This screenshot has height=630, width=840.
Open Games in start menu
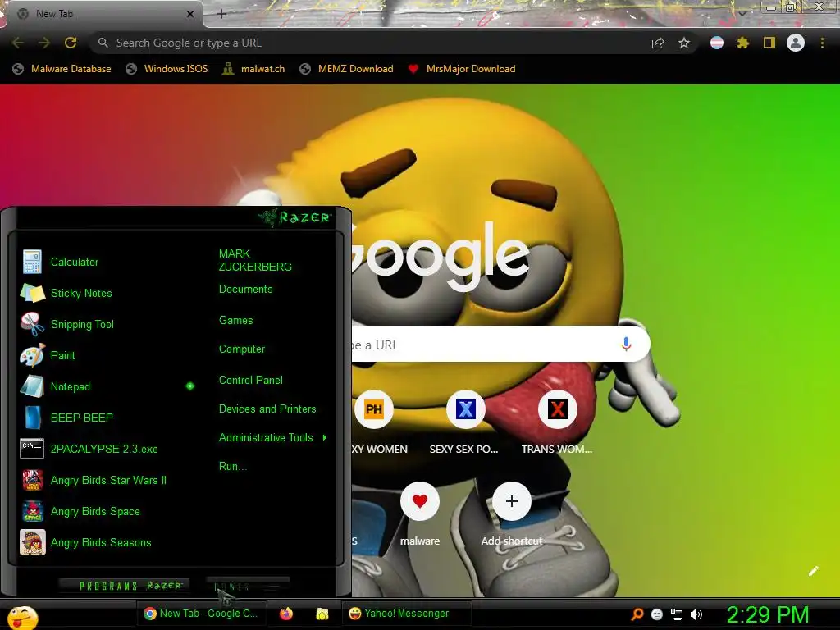[x=235, y=321]
